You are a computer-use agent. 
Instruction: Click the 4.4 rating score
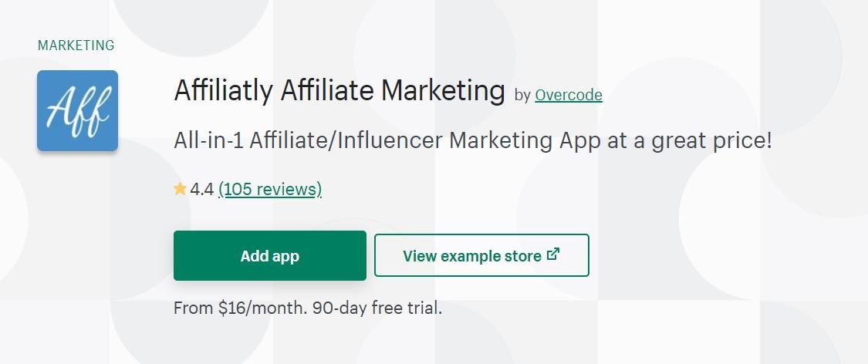[x=202, y=190]
